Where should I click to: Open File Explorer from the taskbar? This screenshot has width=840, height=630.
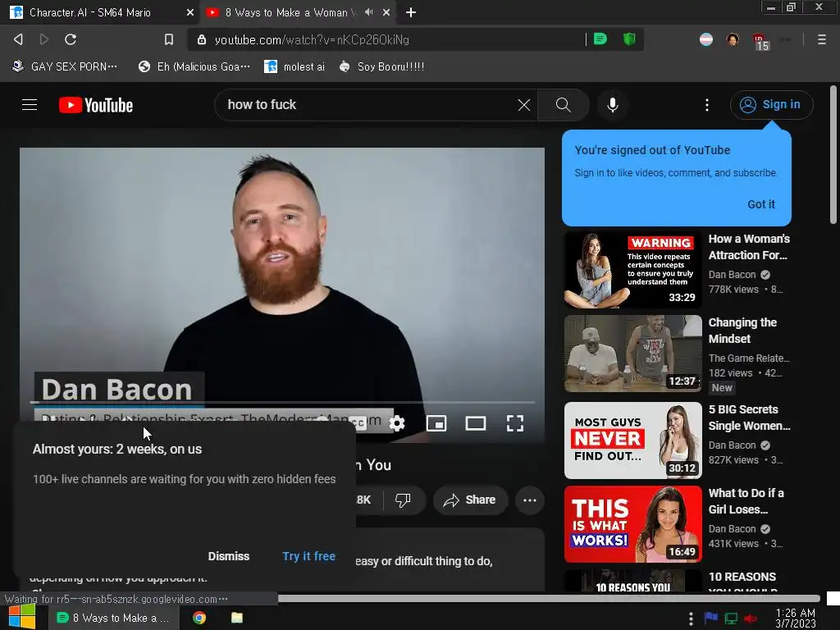[x=237, y=618]
